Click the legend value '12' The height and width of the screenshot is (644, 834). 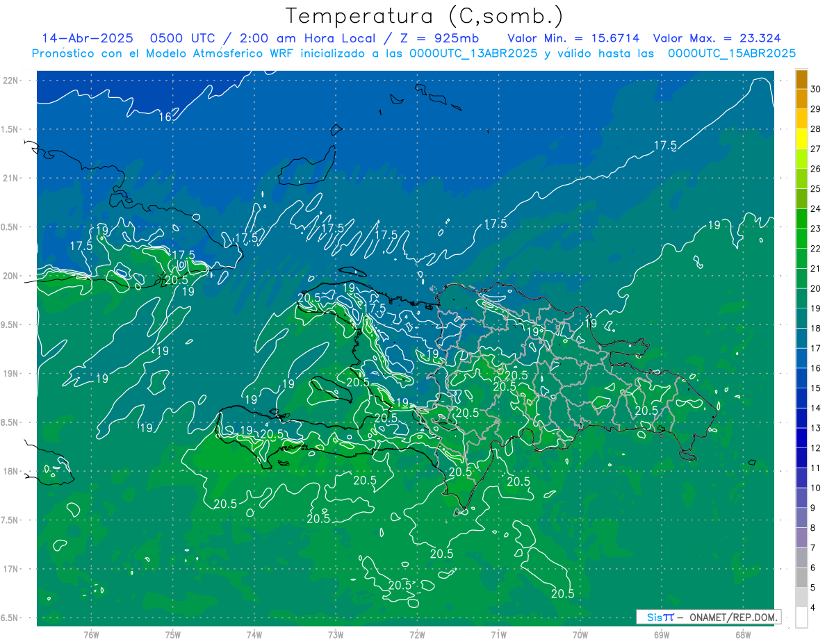pos(816,448)
